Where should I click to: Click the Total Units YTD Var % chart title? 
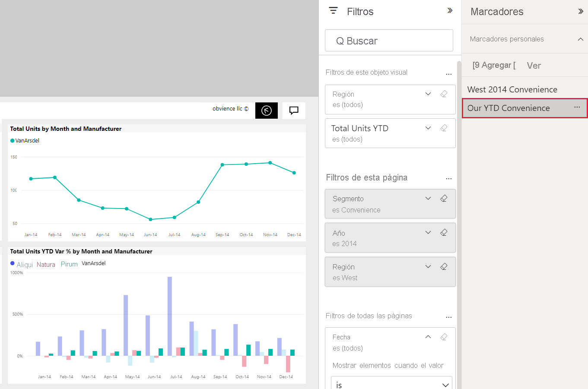click(81, 251)
